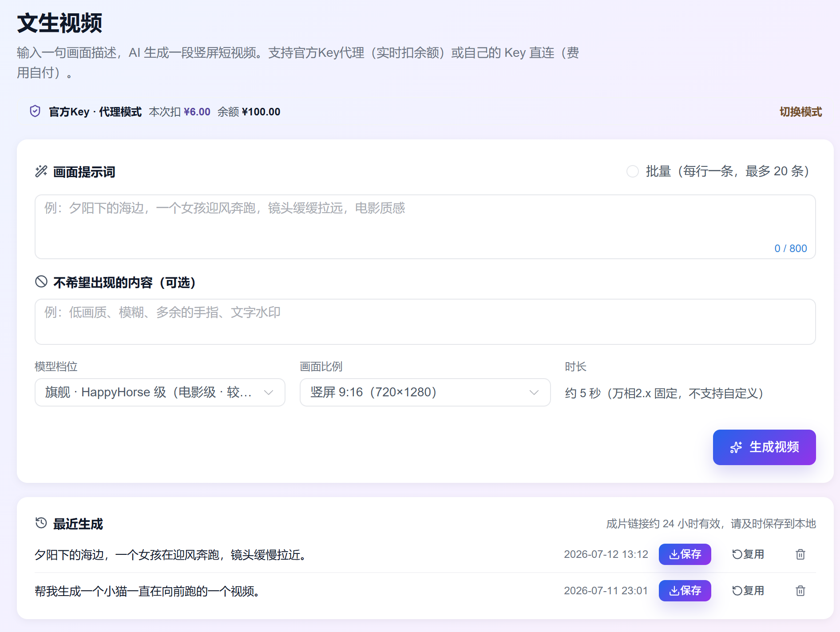Click the 官方Key · 代理模式 label
This screenshot has width=840, height=632.
[x=95, y=112]
